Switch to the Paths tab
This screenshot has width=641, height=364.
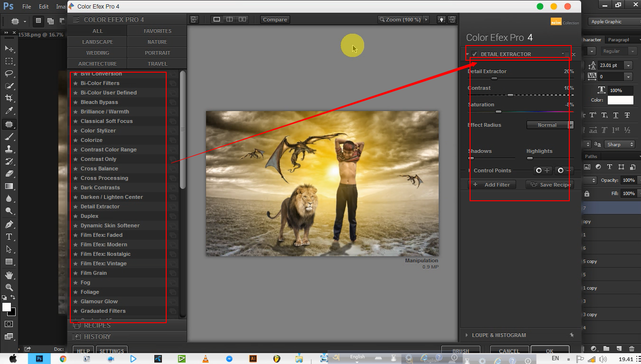tap(591, 156)
